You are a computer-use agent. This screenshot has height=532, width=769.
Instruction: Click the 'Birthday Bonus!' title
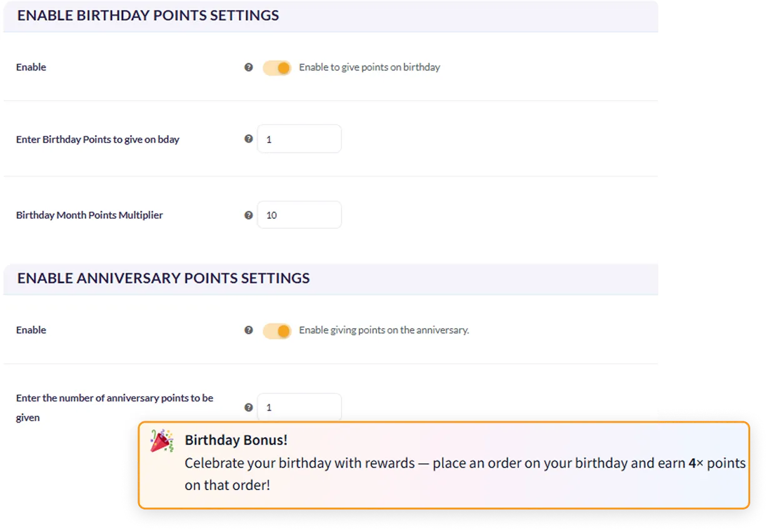[236, 440]
